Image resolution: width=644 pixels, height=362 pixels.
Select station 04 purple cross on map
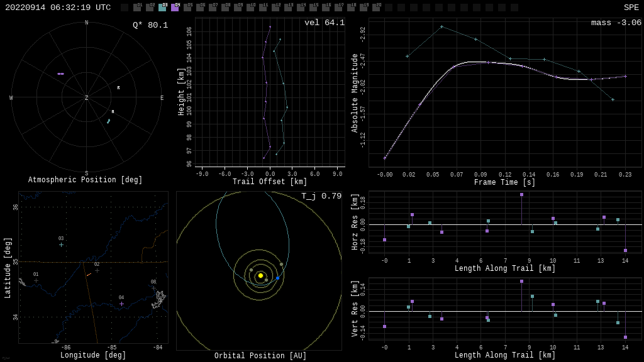121,304
